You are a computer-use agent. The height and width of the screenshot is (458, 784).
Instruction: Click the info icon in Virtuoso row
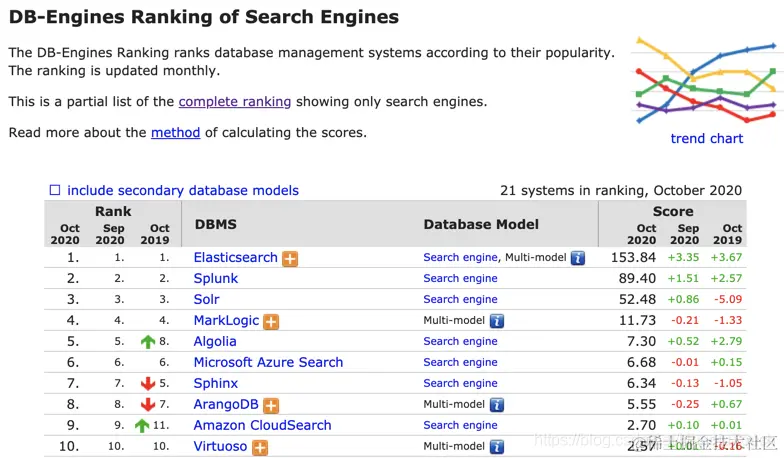coord(497,447)
